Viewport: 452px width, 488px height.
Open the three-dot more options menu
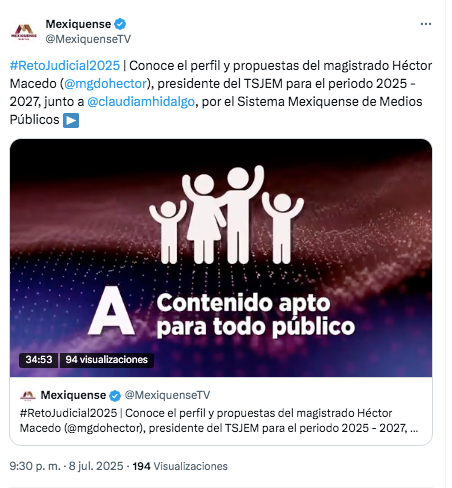(x=426, y=24)
